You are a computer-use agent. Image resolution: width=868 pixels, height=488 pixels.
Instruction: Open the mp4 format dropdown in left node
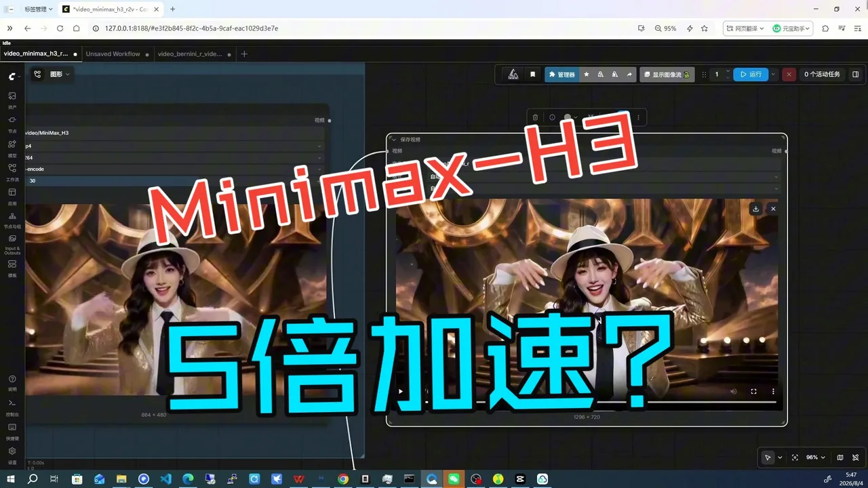pyautogui.click(x=174, y=146)
